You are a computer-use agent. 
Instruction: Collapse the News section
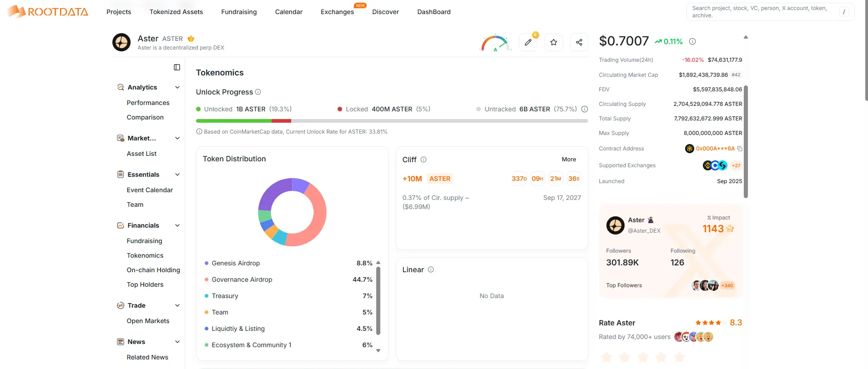(177, 342)
